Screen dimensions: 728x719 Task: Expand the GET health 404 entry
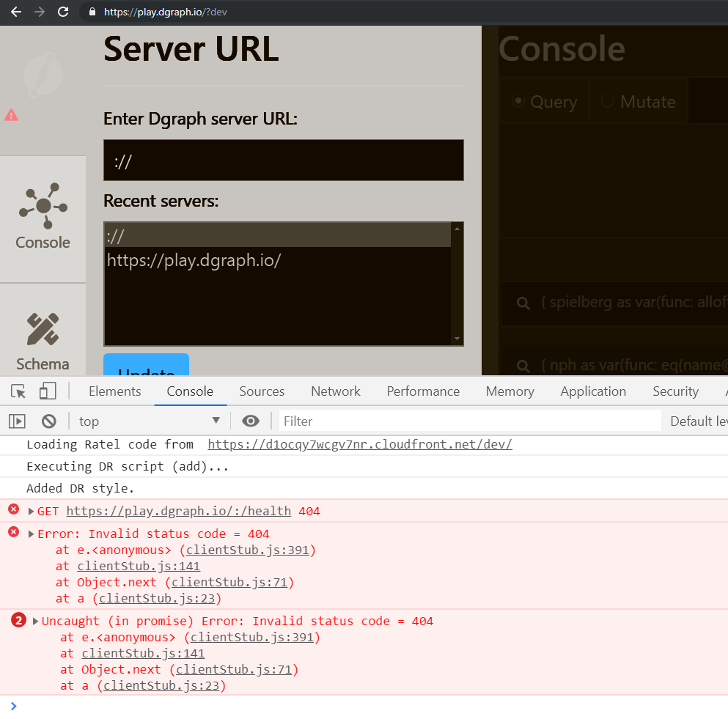pos(31,511)
